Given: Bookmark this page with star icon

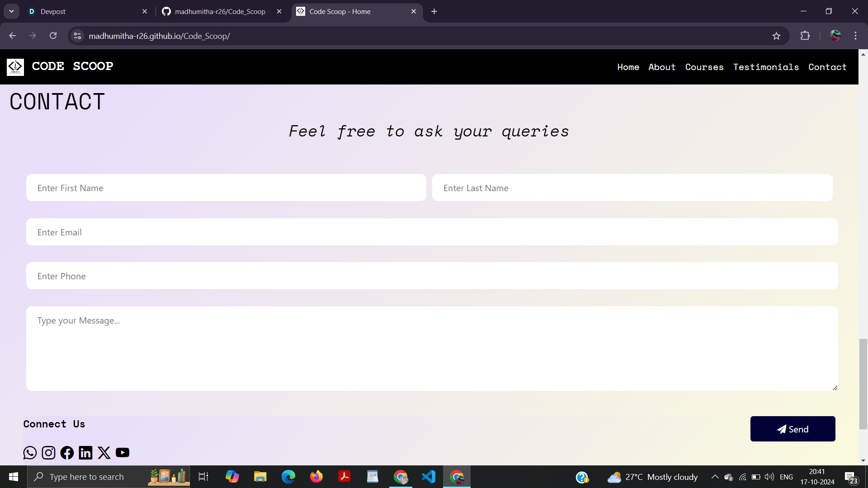Looking at the screenshot, I should [776, 36].
